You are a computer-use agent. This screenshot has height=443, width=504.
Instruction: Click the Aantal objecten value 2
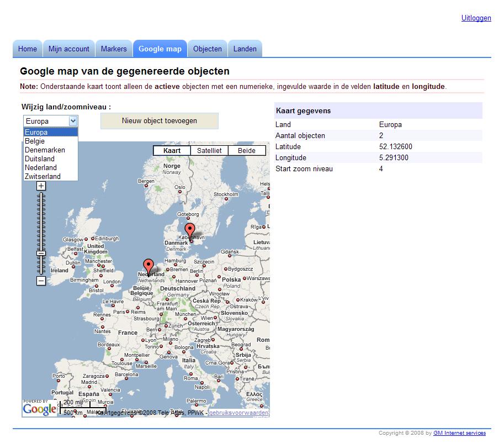pos(381,136)
